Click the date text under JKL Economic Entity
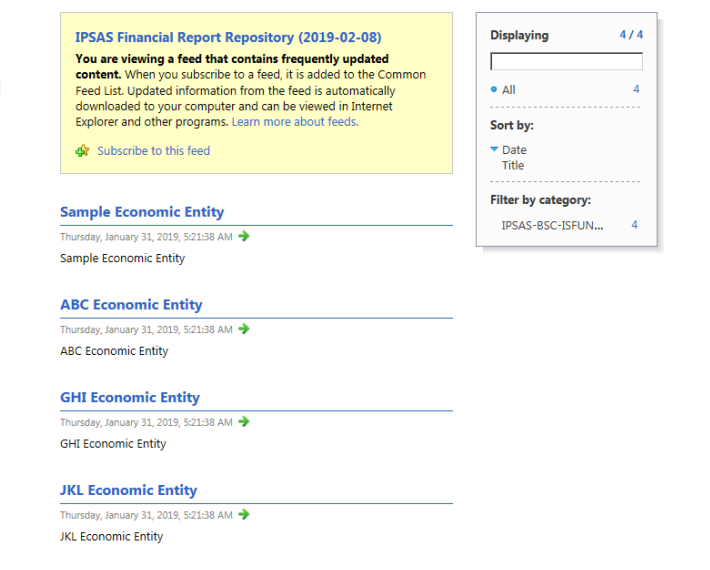 pyautogui.click(x=146, y=515)
